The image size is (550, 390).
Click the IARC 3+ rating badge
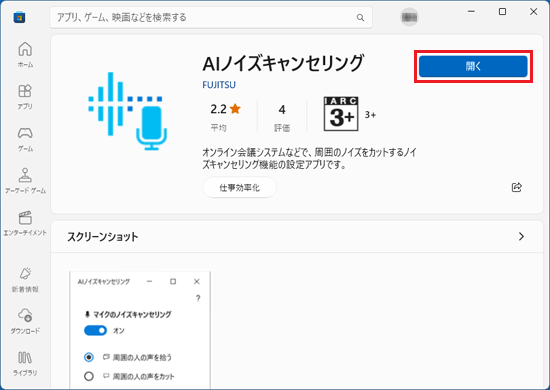[341, 114]
